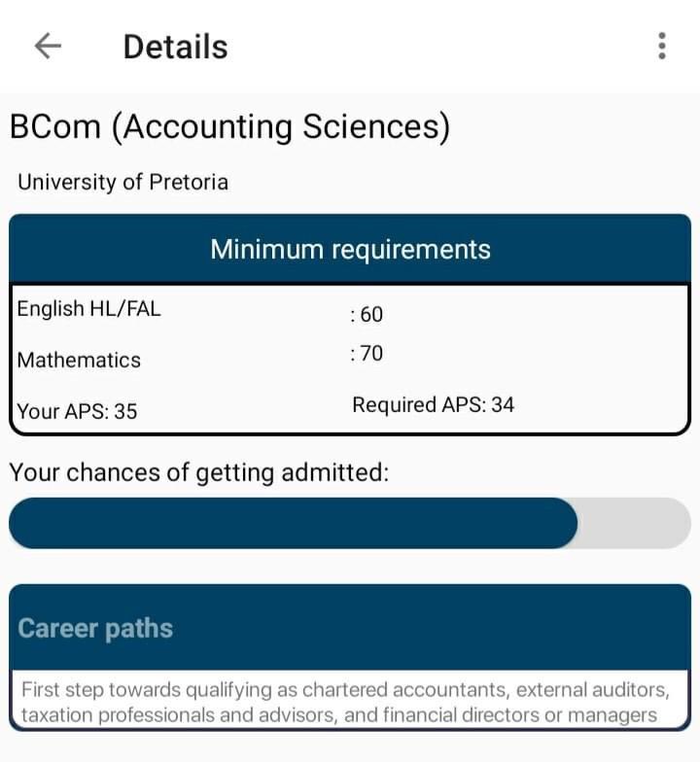This screenshot has height=762, width=700.
Task: Tap the University of Pretoria label
Action: coord(122,183)
